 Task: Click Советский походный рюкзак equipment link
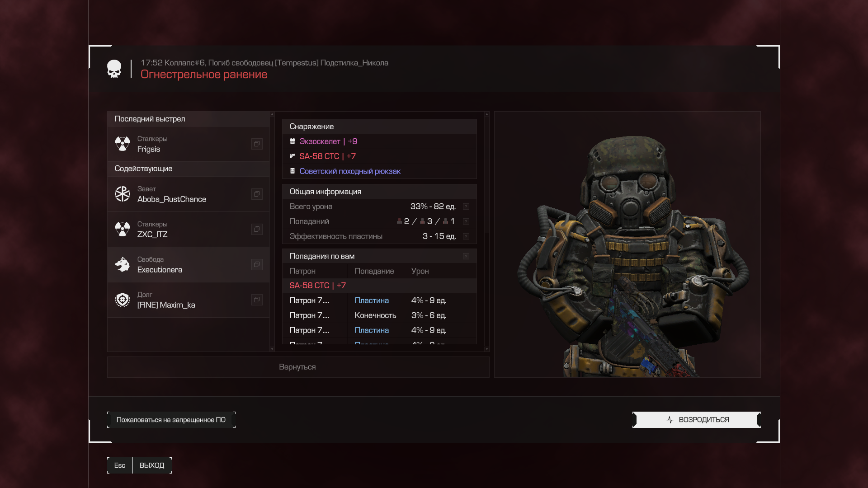[x=350, y=171]
